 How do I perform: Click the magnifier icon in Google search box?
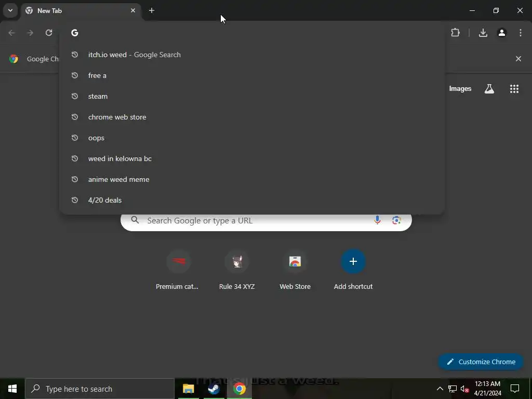pyautogui.click(x=135, y=220)
